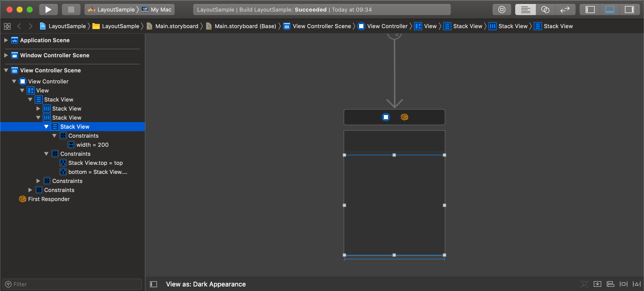
Task: Collapse the View Controller Scene tree
Action: point(6,70)
